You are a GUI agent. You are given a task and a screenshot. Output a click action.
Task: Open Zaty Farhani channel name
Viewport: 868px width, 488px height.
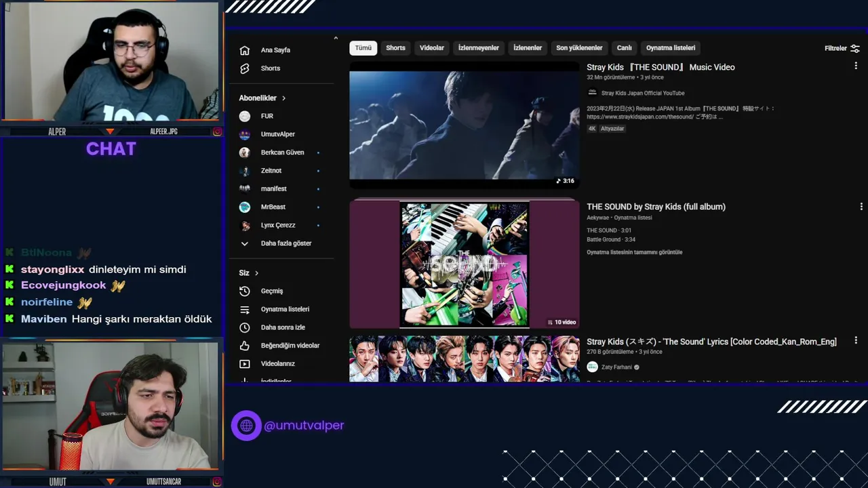click(x=616, y=367)
